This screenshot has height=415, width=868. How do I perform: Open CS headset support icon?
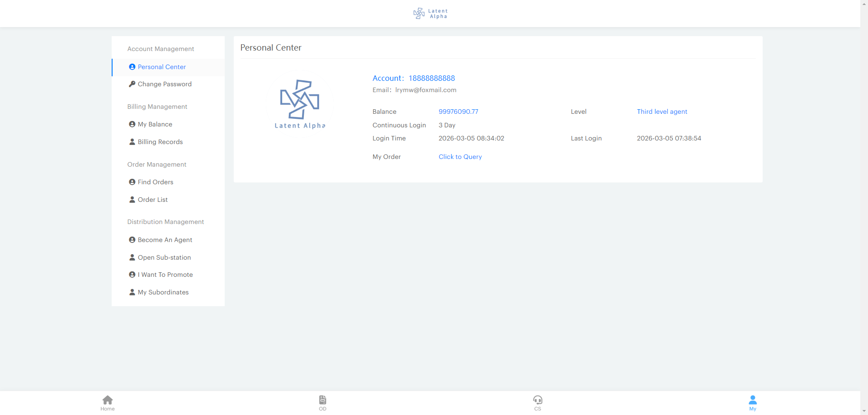point(538,400)
